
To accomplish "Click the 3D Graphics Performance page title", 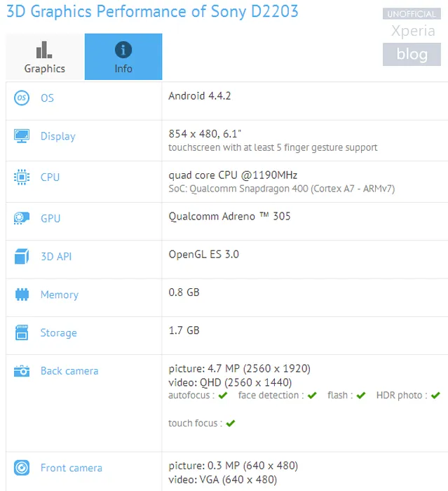I will pos(152,12).
